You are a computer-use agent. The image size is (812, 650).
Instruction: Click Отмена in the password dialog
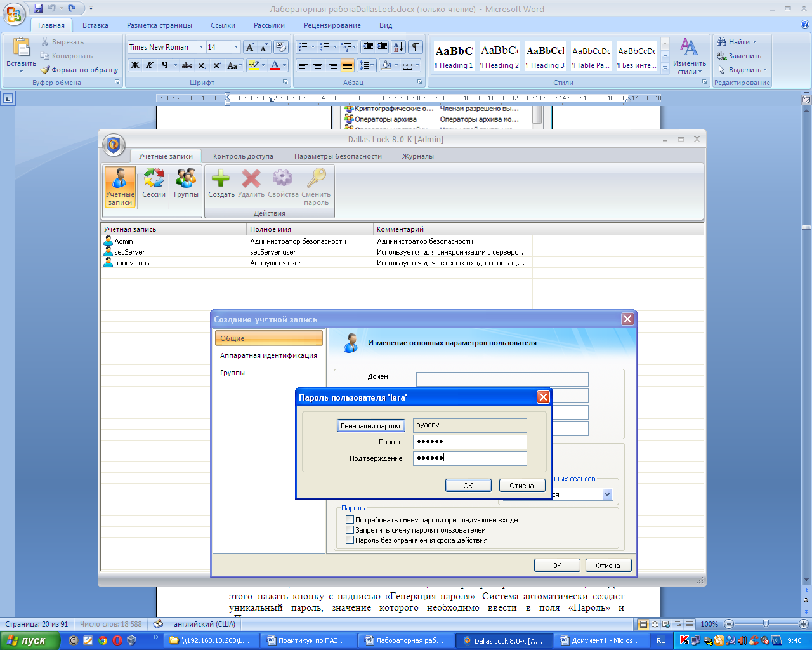pyautogui.click(x=521, y=485)
